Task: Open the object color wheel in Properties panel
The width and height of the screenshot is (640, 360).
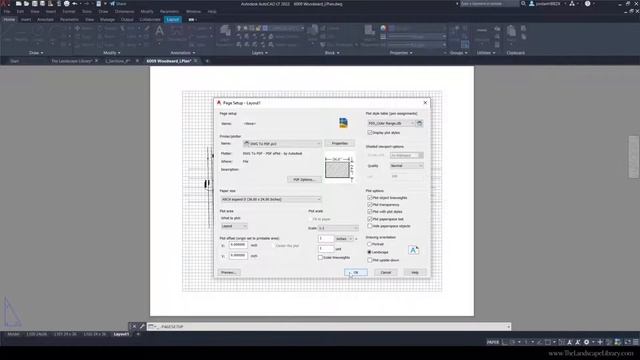Action: 383,28
